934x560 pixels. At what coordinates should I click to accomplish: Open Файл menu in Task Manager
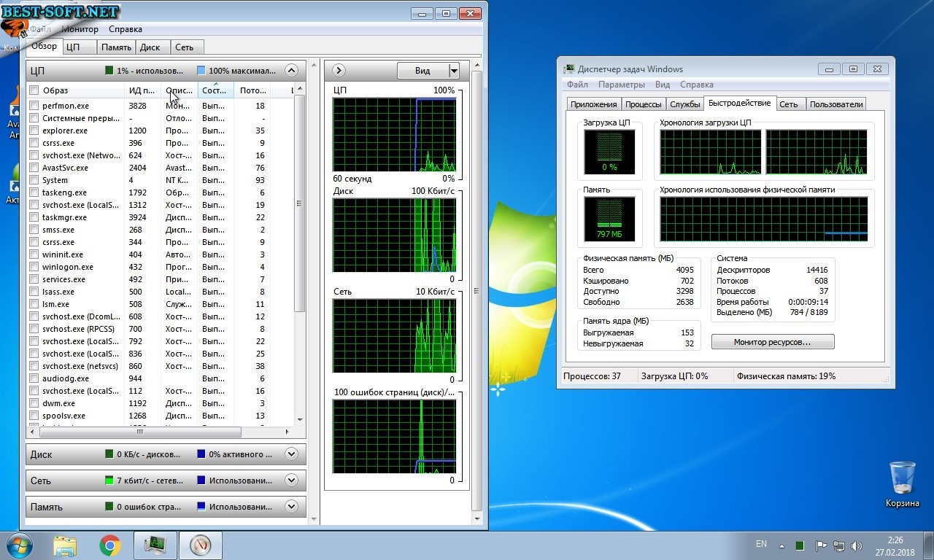(577, 85)
